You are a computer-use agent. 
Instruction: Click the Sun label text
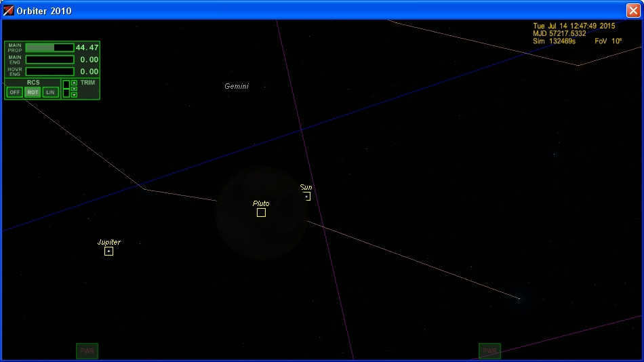pos(306,187)
